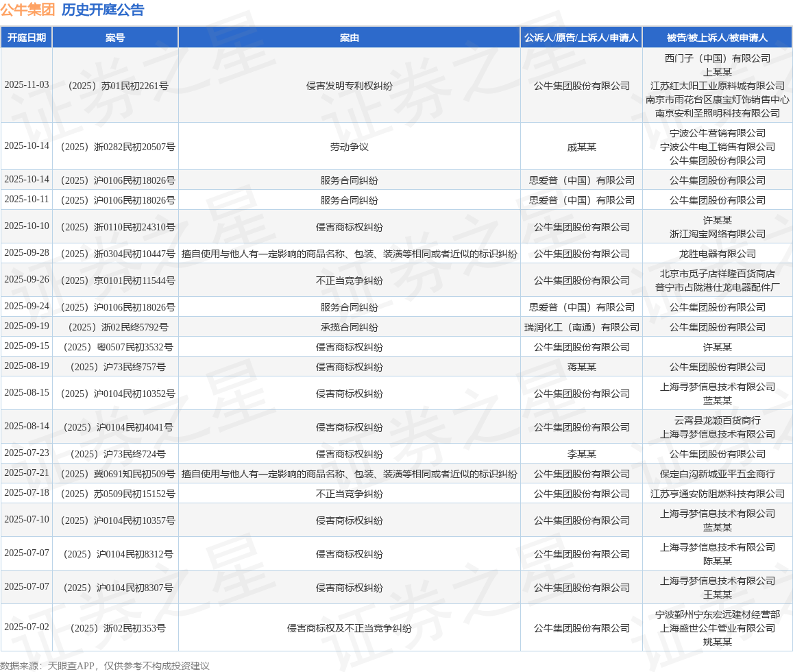Screen dimensions: 793x672
Task: Select the 被告/被上诉人/被申请人 column header
Action: [717, 38]
